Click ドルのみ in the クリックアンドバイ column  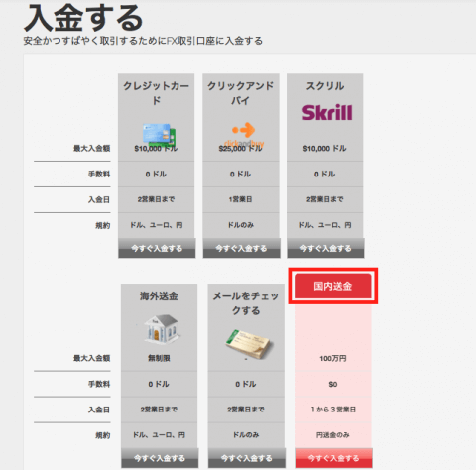pyautogui.click(x=241, y=225)
